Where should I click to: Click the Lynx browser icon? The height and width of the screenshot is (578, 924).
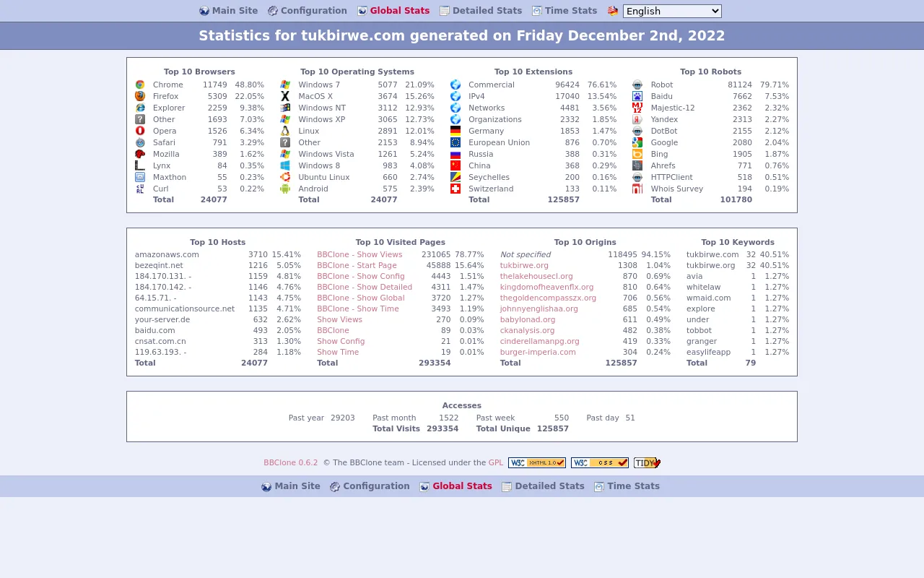click(x=140, y=165)
